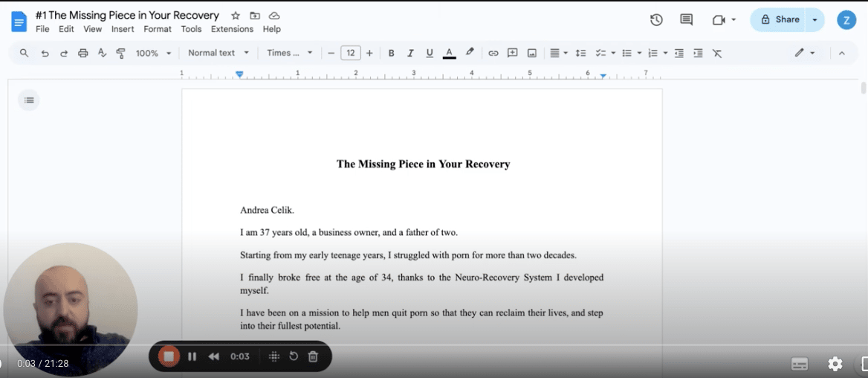Open the Extensions menu

pyautogui.click(x=232, y=29)
